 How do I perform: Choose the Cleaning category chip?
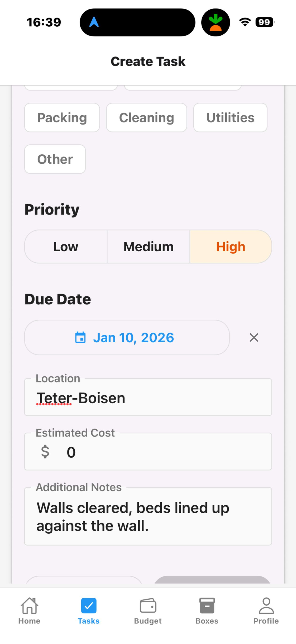click(x=147, y=117)
